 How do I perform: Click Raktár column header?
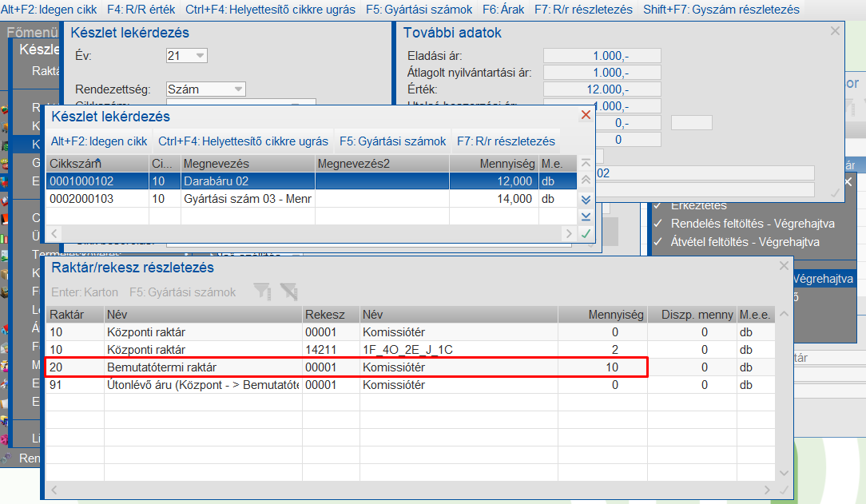(75, 315)
